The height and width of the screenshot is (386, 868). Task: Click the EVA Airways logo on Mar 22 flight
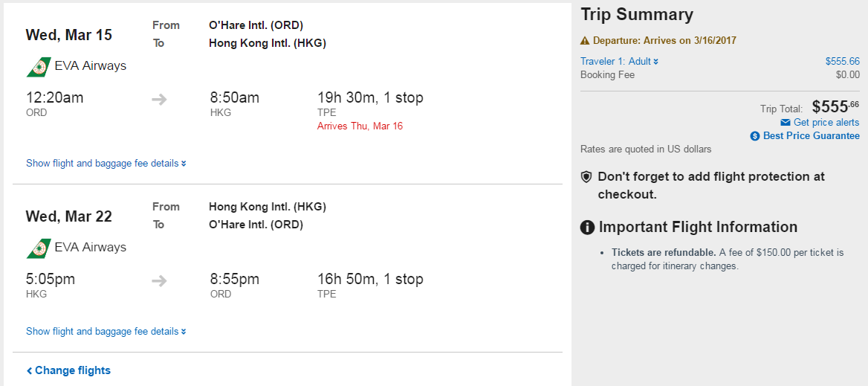click(39, 248)
